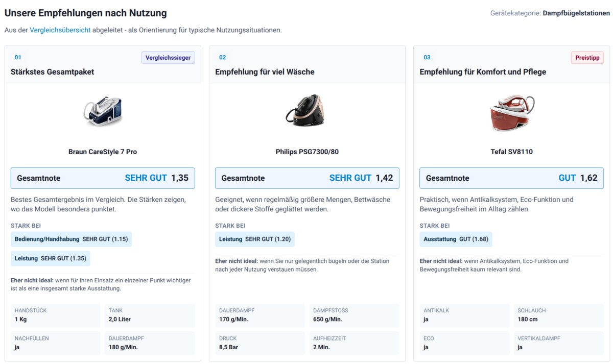Click the Aufheizzeit 2 Min. spec tile
Viewport: 613px width, 364px height.
[354, 343]
